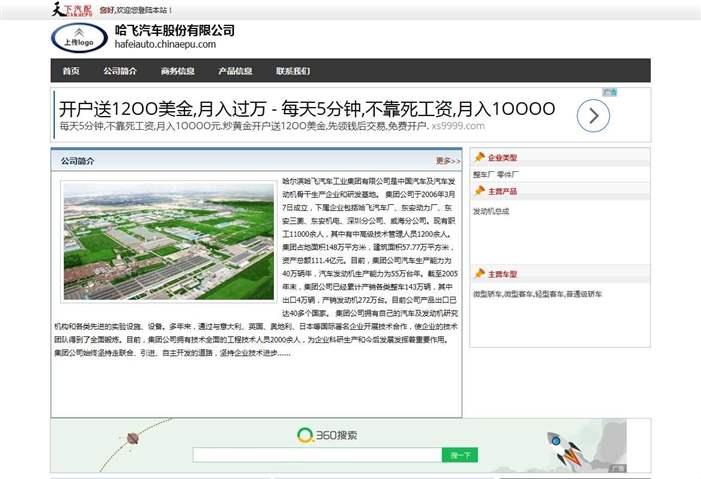Open the ad headline 开户送1200美金
This screenshot has height=479, width=701.
pos(307,109)
